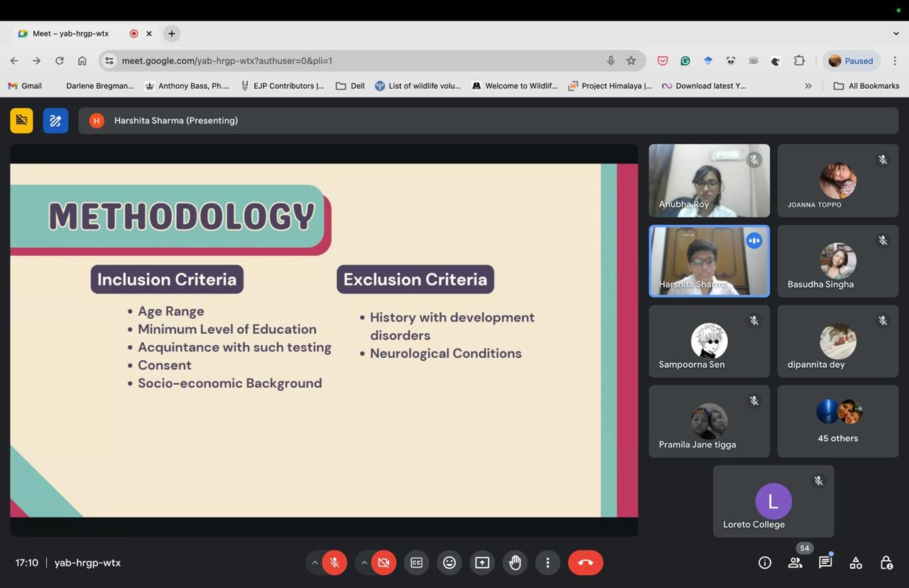909x588 pixels.
Task: Raise hand in the meeting
Action: point(515,562)
